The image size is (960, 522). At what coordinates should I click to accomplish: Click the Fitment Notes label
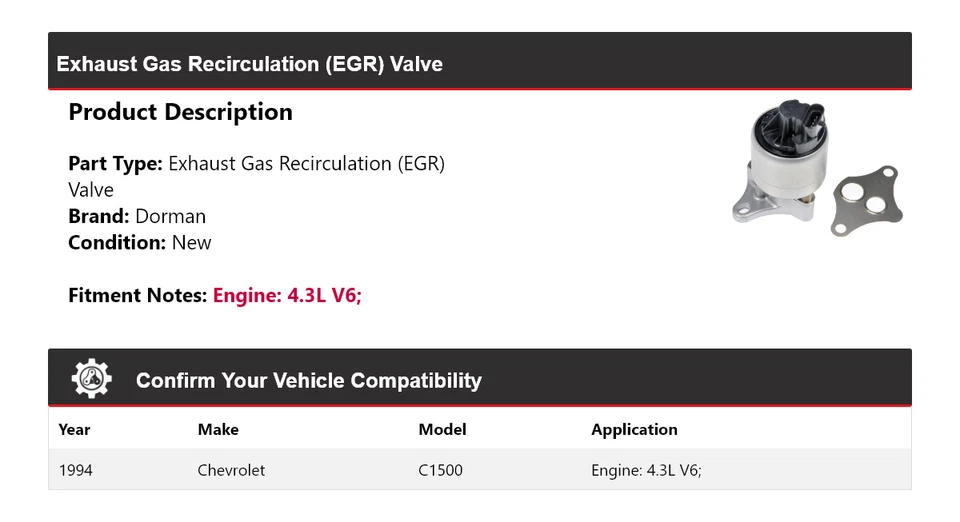pyautogui.click(x=137, y=296)
